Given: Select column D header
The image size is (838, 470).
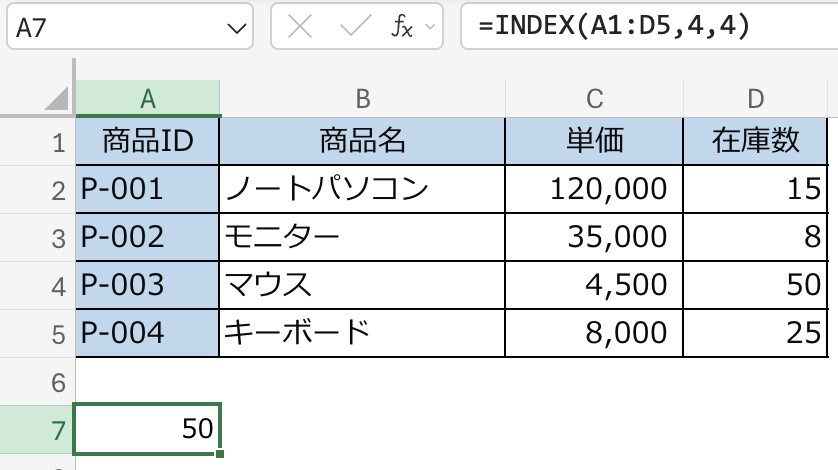Looking at the screenshot, I should (x=755, y=98).
